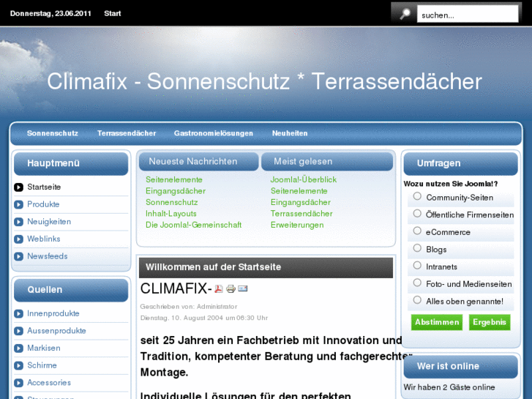Screen dimensions: 532x399
Task: Open PDF icon next to CLIMAFIX title
Action: [x=219, y=288]
